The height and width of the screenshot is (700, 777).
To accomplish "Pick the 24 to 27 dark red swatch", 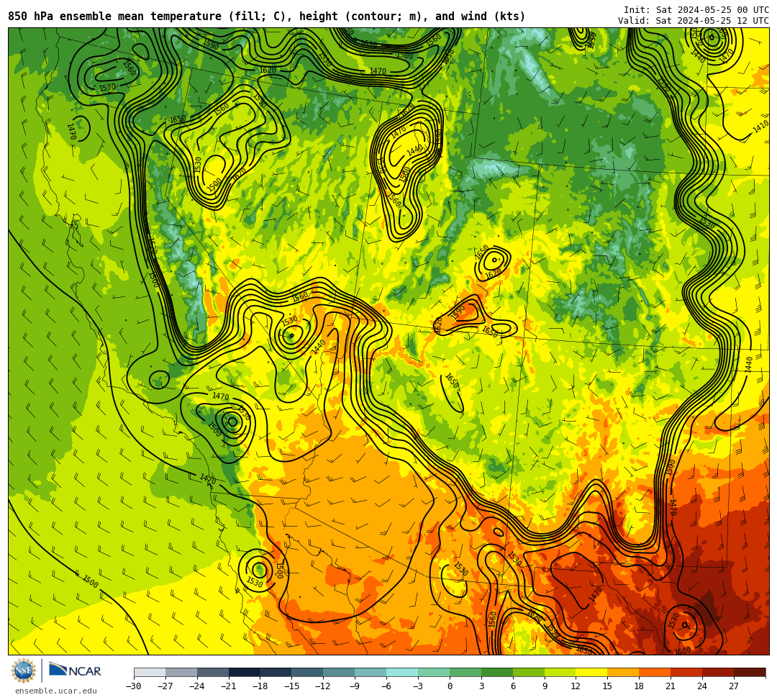I will pos(719,672).
